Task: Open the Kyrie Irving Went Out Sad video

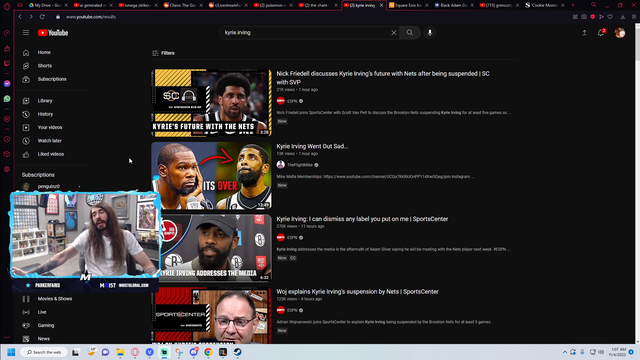Action: 312,146
